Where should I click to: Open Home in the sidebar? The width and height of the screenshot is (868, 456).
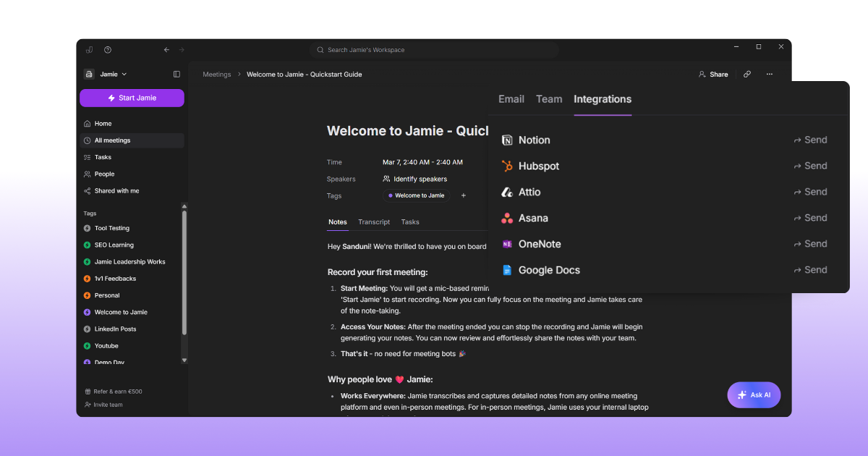132,124
